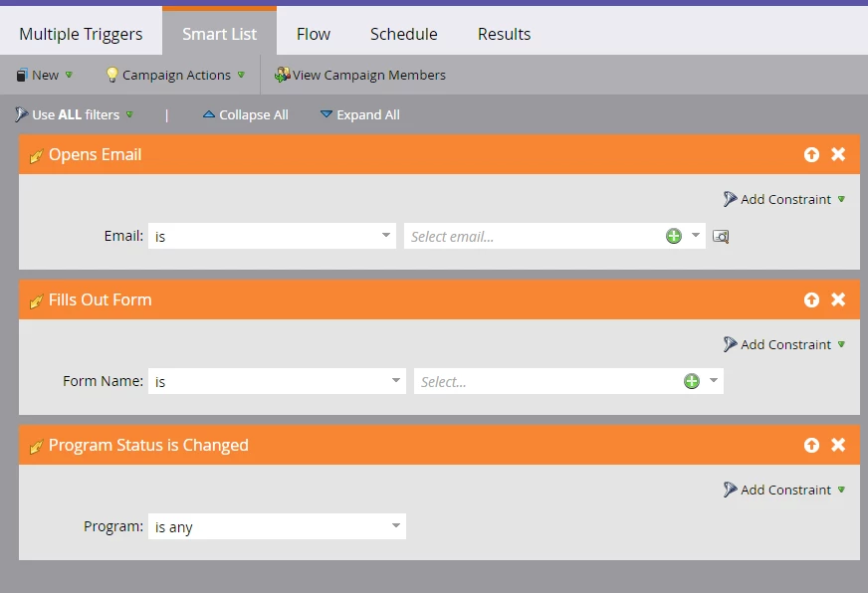Click the Fills Out Form trigger title

coord(101,299)
